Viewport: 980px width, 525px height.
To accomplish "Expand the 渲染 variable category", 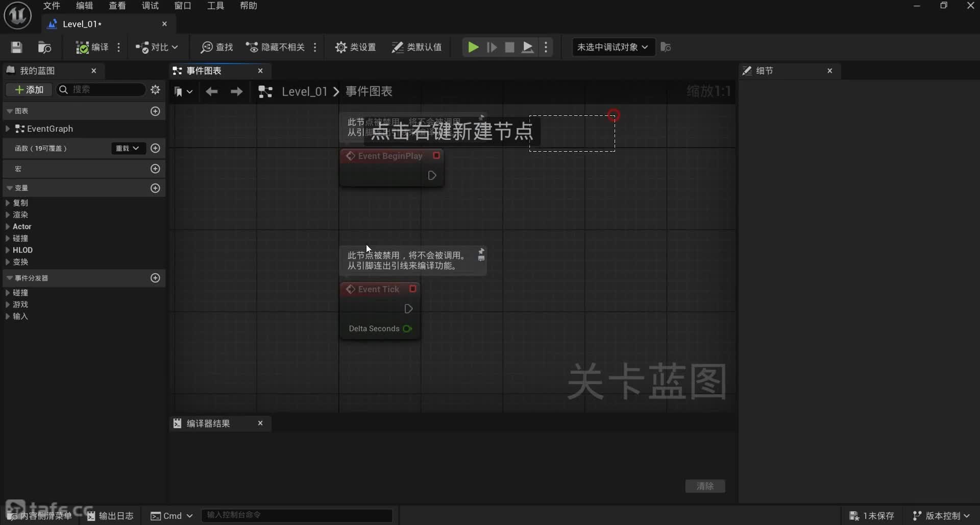I will point(8,214).
